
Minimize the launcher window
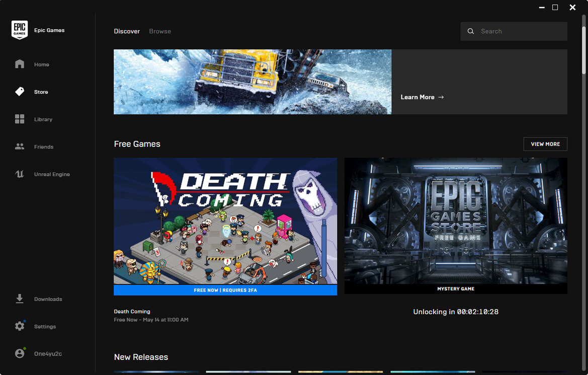[542, 8]
